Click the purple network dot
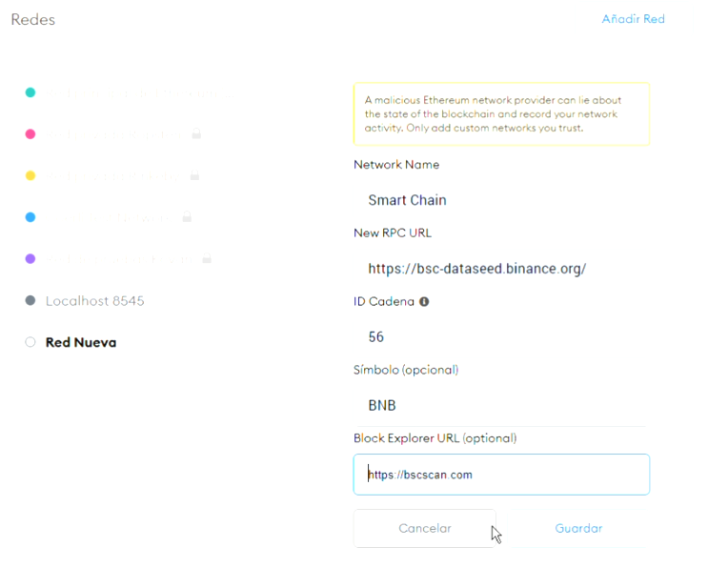Screen dimensions: 728x567 click(30, 258)
